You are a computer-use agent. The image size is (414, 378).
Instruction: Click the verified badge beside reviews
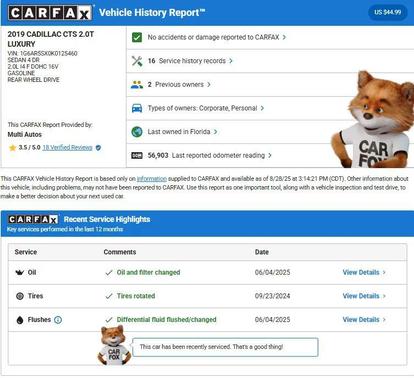(x=98, y=148)
